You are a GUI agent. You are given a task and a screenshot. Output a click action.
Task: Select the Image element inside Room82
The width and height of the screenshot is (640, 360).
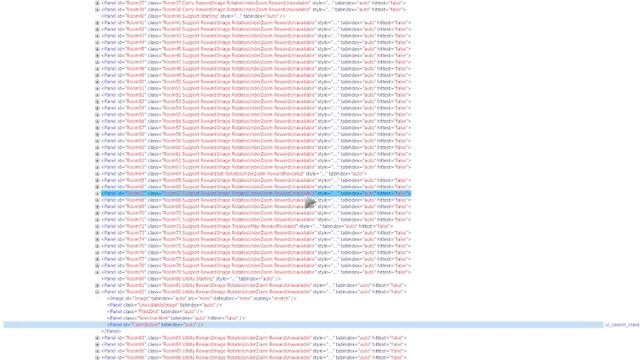202,298
